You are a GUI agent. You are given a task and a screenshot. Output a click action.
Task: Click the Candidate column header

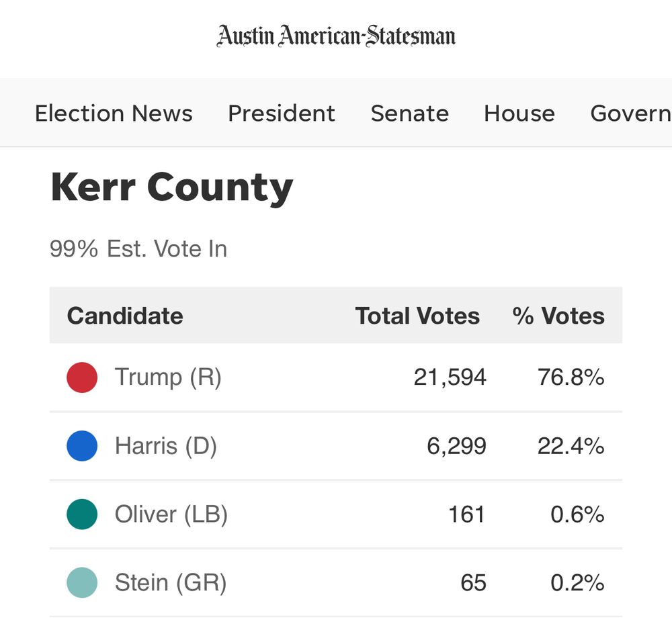tap(125, 316)
